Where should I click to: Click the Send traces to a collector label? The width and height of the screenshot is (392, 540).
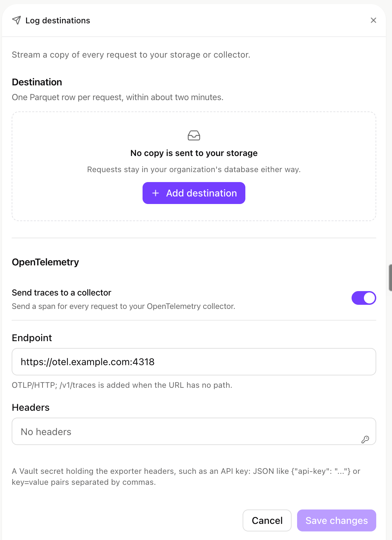point(62,292)
